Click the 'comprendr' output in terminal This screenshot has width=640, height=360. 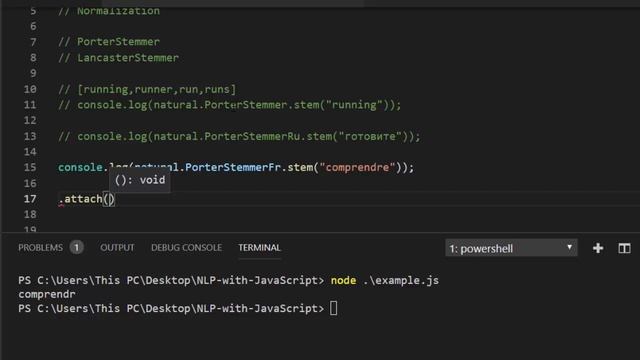coord(47,294)
